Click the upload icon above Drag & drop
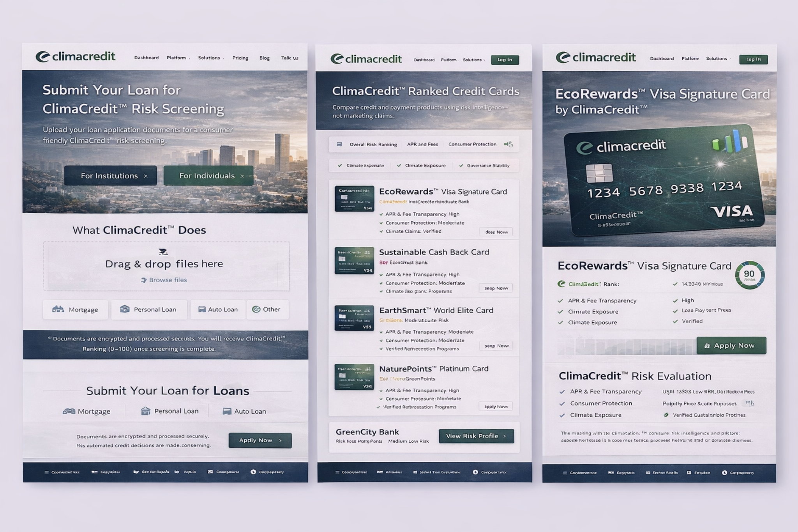This screenshot has width=798, height=532. [163, 252]
